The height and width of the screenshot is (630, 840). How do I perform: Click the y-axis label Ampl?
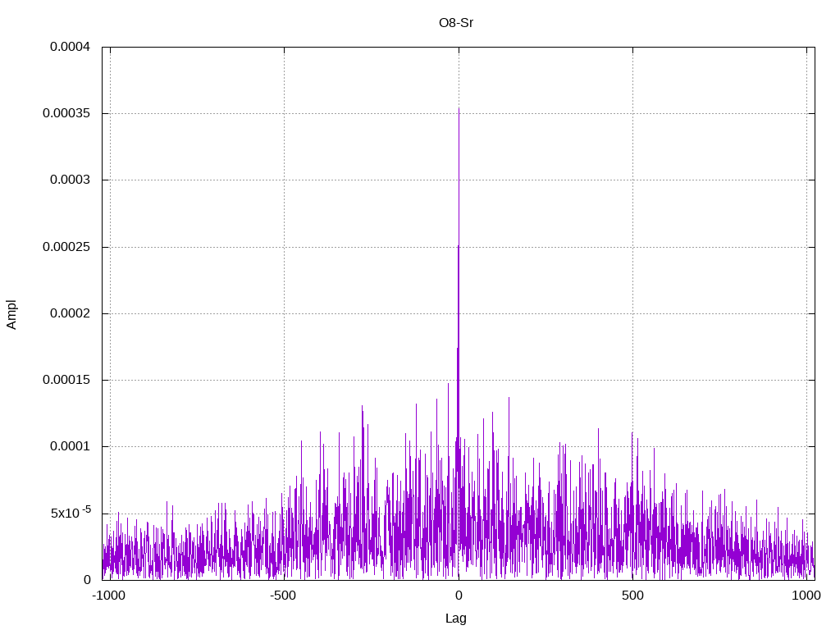11,314
